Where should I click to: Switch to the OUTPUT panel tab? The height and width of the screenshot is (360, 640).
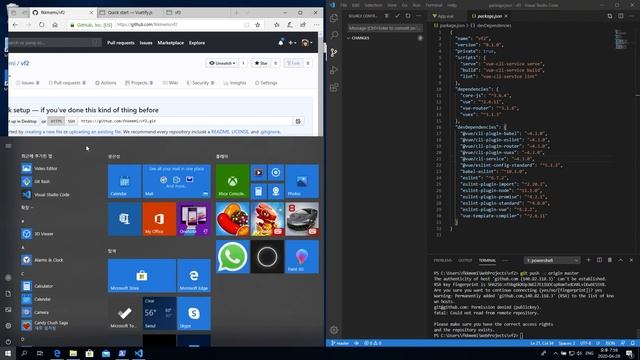click(x=465, y=260)
